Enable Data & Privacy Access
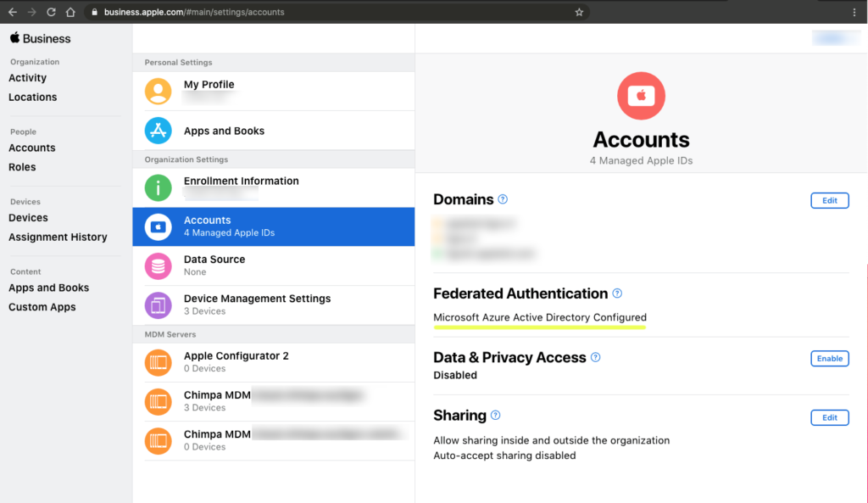 tap(829, 359)
